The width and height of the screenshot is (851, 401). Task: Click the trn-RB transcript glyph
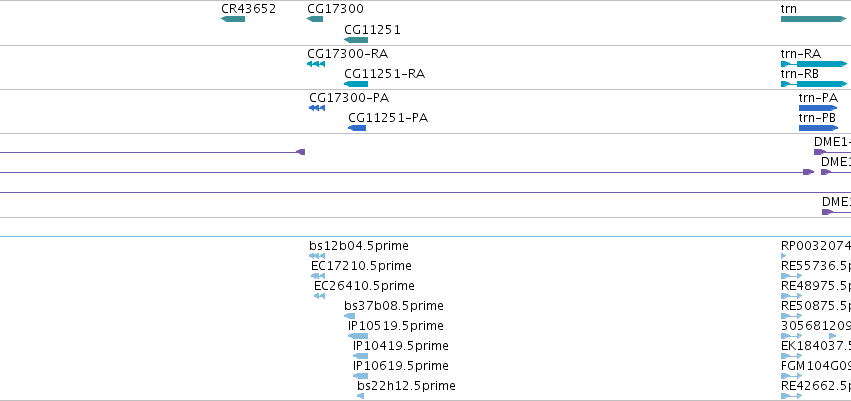(x=814, y=84)
